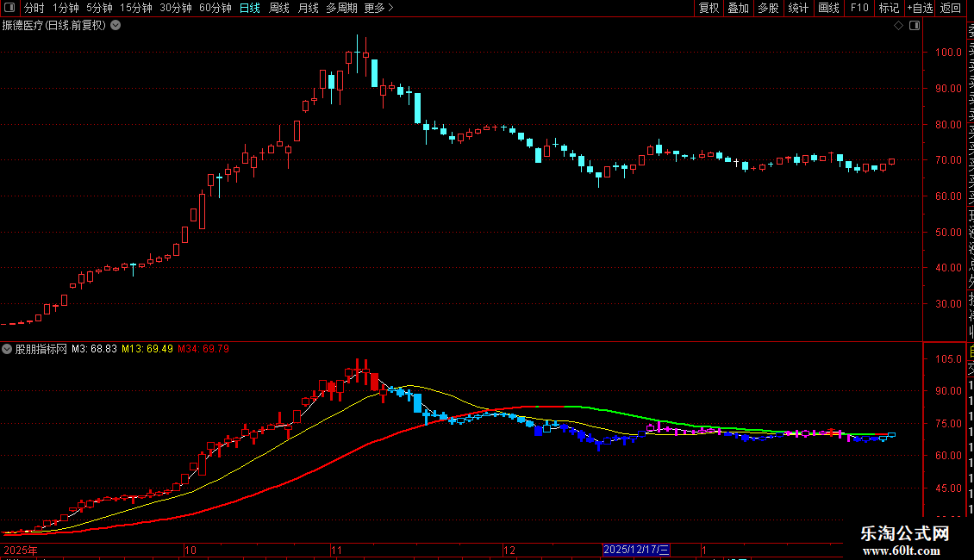Click the highlighted 2025/12/17/三 date marker
This screenshot has width=974, height=560.
point(636,550)
